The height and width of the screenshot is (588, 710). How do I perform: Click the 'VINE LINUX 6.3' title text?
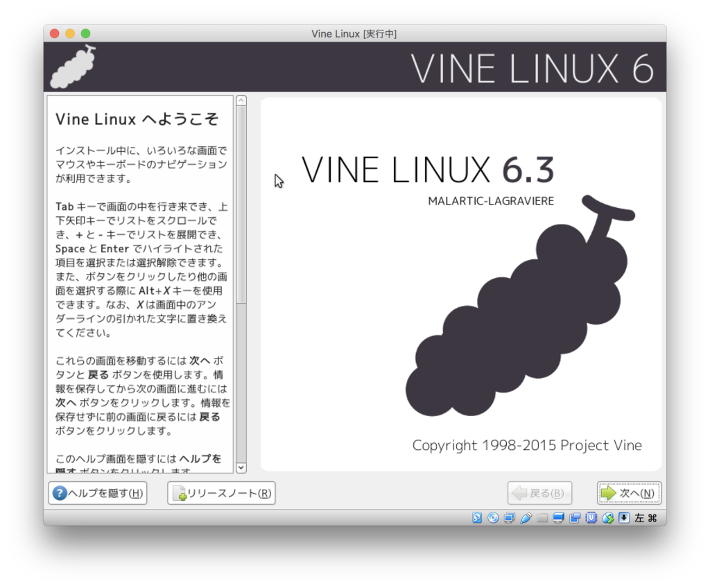pos(428,170)
